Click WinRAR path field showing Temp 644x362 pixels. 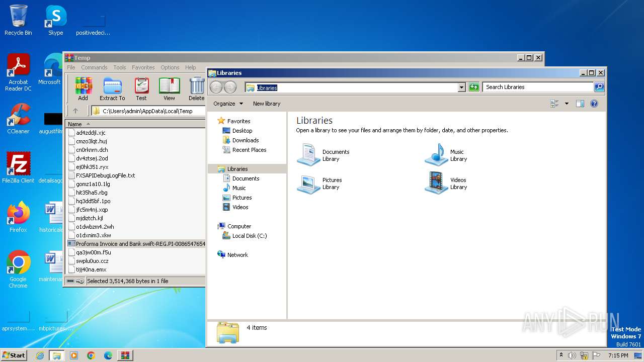(148, 111)
